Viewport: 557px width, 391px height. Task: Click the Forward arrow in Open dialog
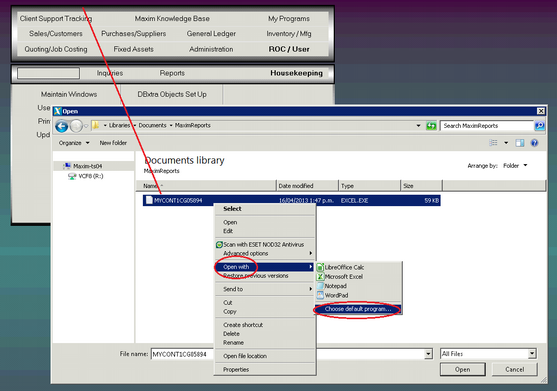(x=76, y=126)
